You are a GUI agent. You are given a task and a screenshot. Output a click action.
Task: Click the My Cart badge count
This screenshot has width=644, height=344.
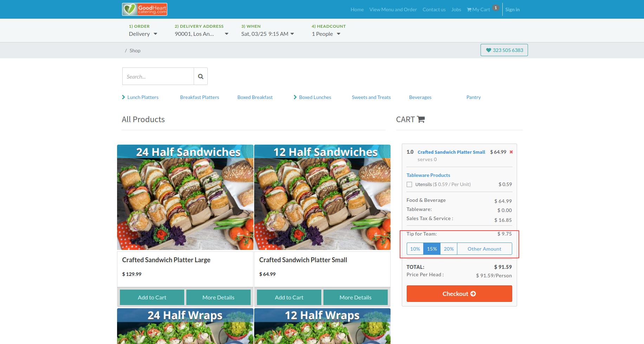pos(496,8)
